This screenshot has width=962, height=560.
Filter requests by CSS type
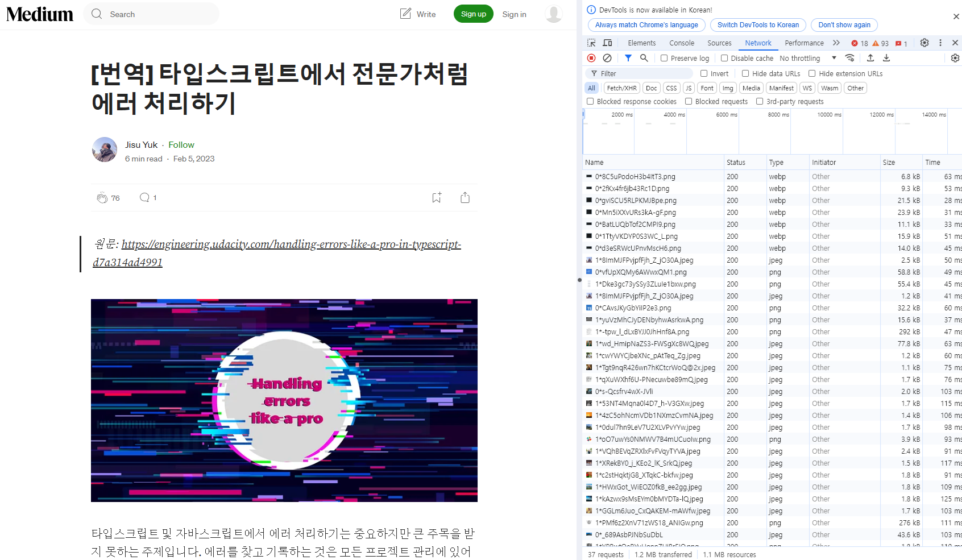tap(671, 88)
